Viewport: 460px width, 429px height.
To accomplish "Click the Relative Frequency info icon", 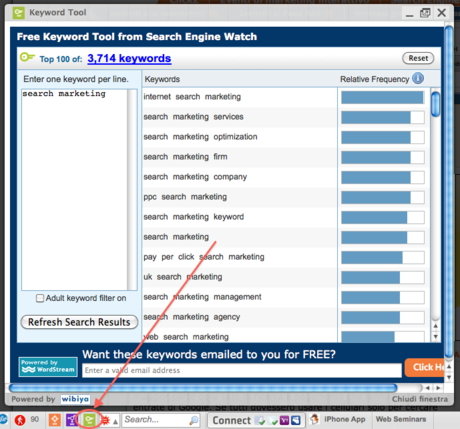I will pos(418,78).
